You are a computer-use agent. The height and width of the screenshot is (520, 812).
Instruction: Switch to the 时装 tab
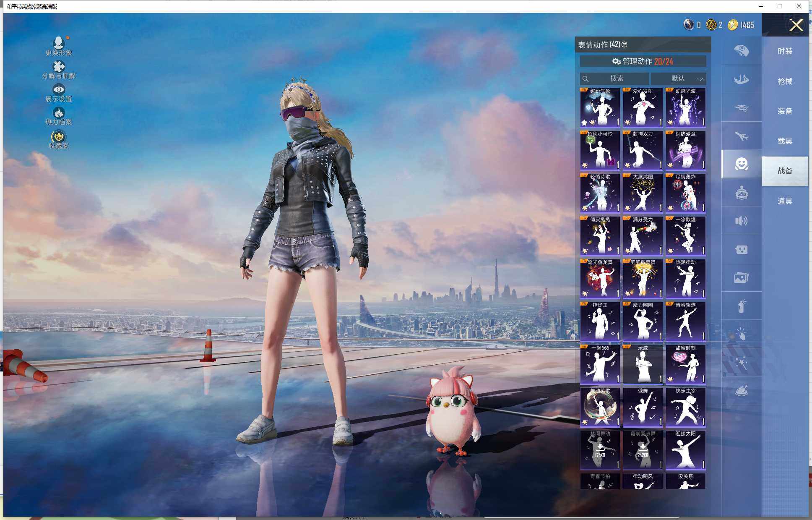click(785, 51)
